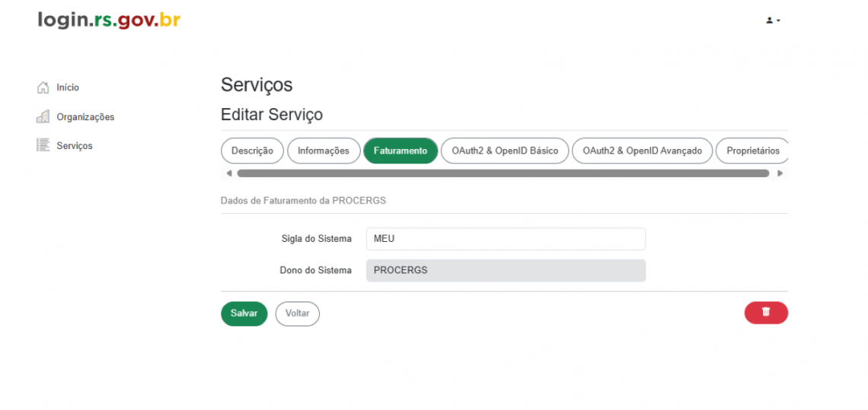This screenshot has height=410, width=868.
Task: Click the login.rs.gov.br logo
Action: (x=109, y=20)
